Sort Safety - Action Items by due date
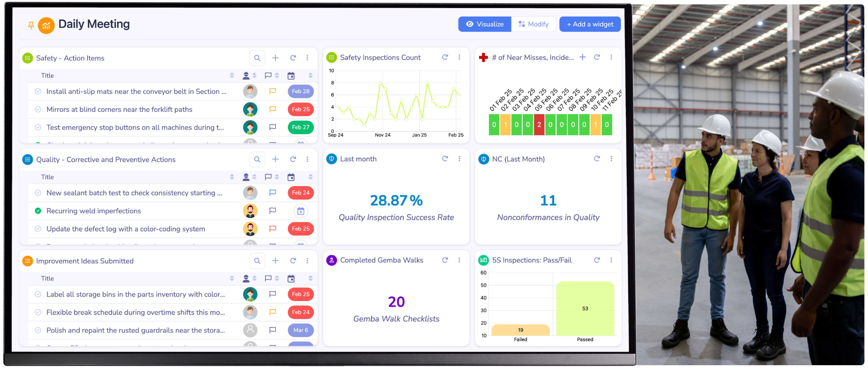Image resolution: width=868 pixels, height=369 pixels. 311,76
